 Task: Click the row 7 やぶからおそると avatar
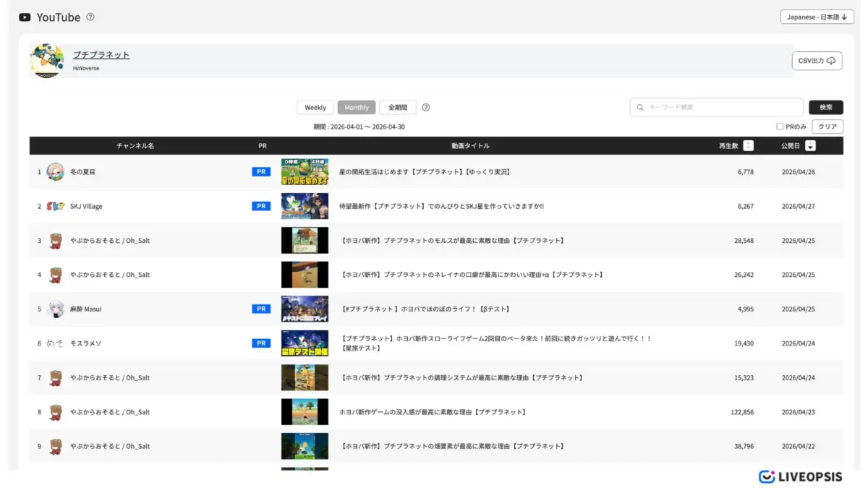[56, 377]
